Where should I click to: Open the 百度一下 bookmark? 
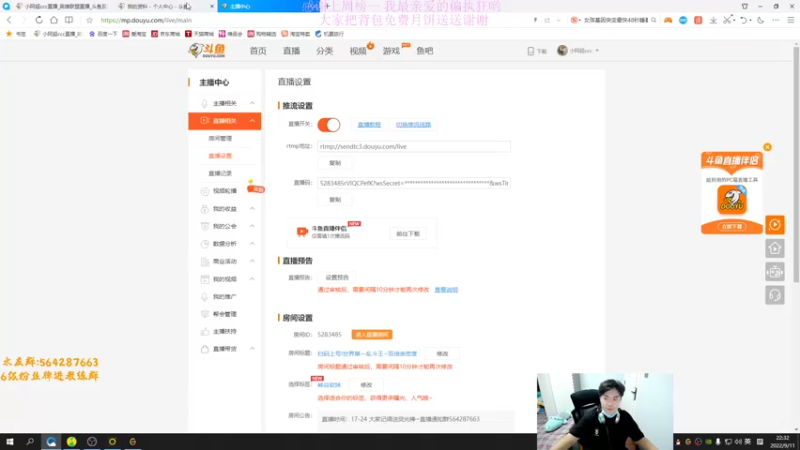click(x=103, y=34)
